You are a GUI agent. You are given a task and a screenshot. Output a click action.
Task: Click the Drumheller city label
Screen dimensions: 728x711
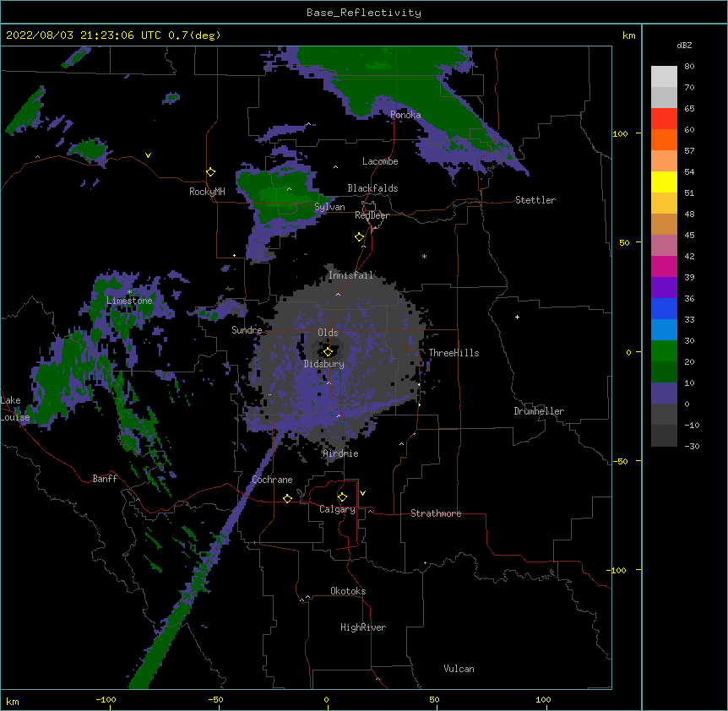539,411
